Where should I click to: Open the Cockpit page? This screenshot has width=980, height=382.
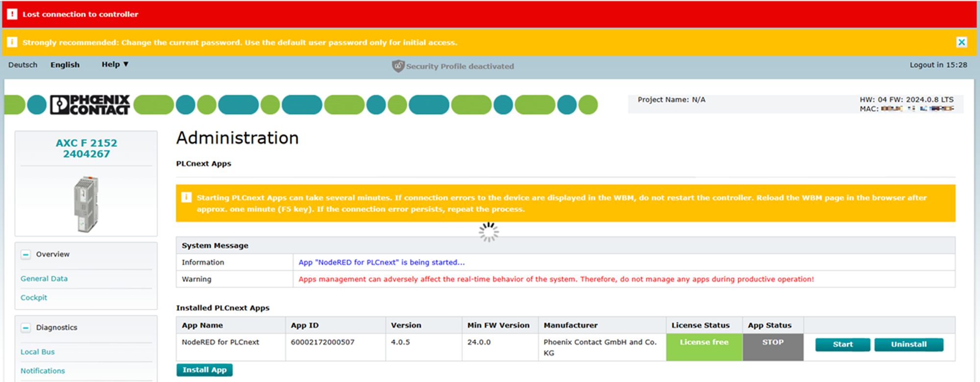click(x=34, y=298)
